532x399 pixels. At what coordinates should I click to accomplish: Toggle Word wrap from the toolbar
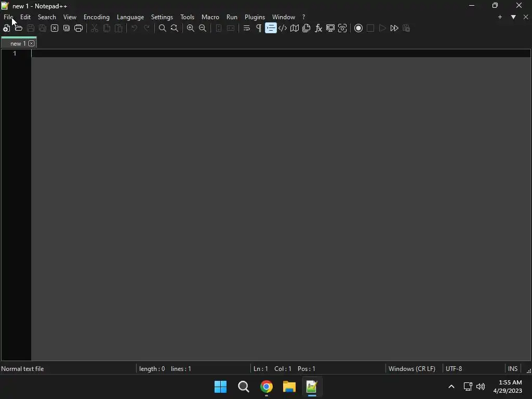[x=247, y=28]
